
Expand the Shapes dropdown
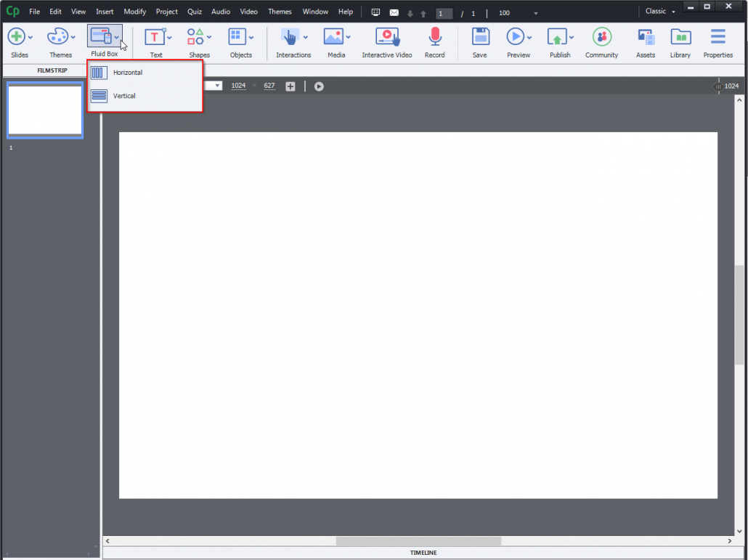tap(210, 36)
